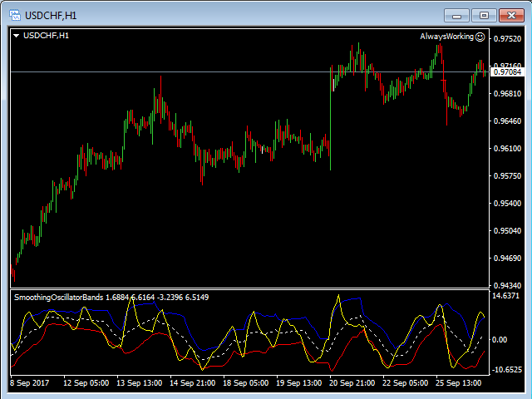The width and height of the screenshot is (532, 399).
Task: Minimize the USDCHF,H1 chart window
Action: (x=456, y=15)
